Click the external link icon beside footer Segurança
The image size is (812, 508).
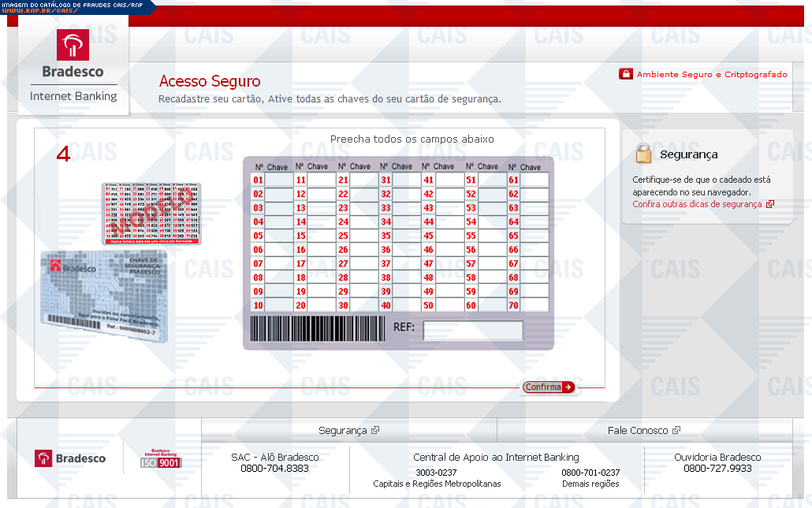375,430
